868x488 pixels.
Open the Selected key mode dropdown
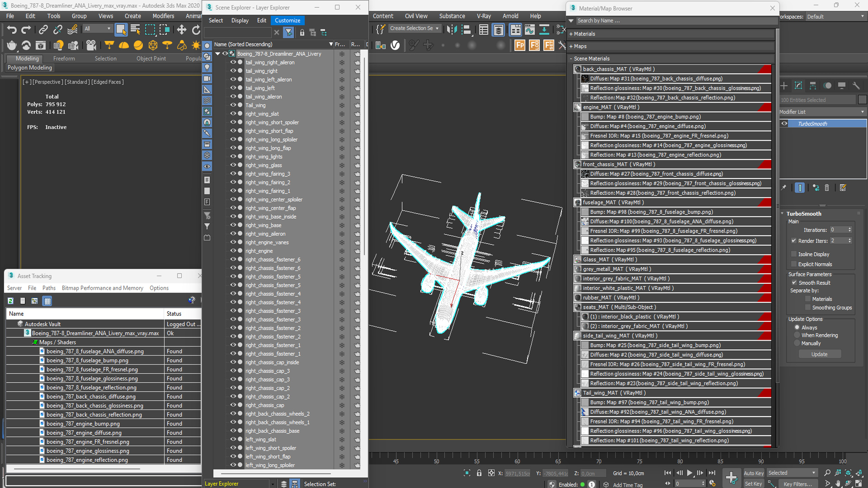pyautogui.click(x=792, y=473)
